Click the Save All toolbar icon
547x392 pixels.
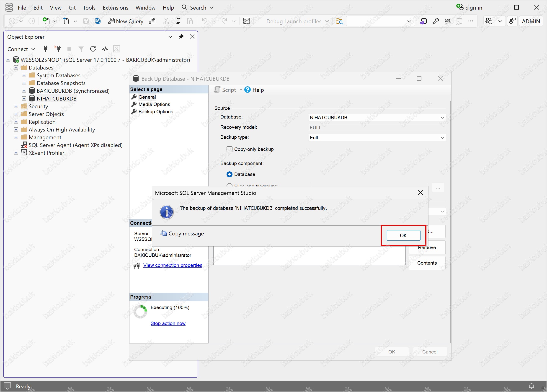[98, 21]
